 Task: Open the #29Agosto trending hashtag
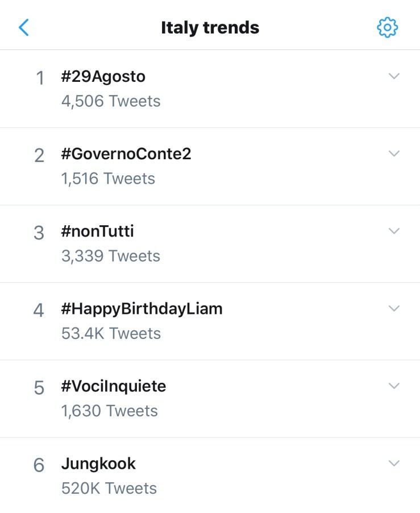tap(103, 77)
